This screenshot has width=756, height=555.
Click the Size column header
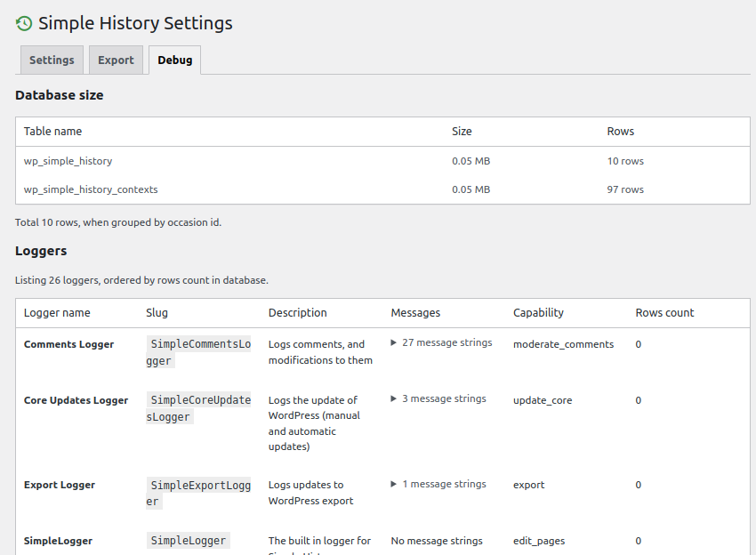[x=462, y=131]
